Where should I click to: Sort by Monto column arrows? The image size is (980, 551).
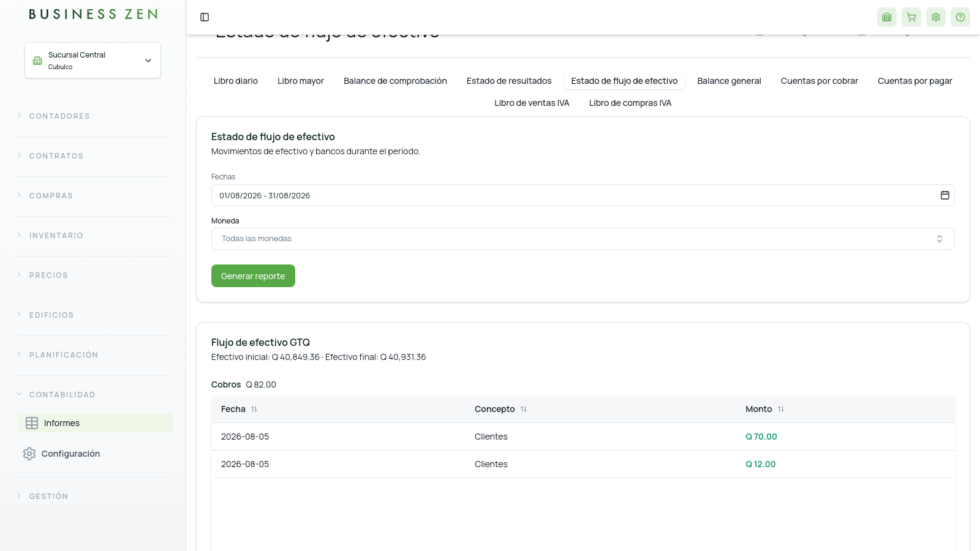[781, 409]
